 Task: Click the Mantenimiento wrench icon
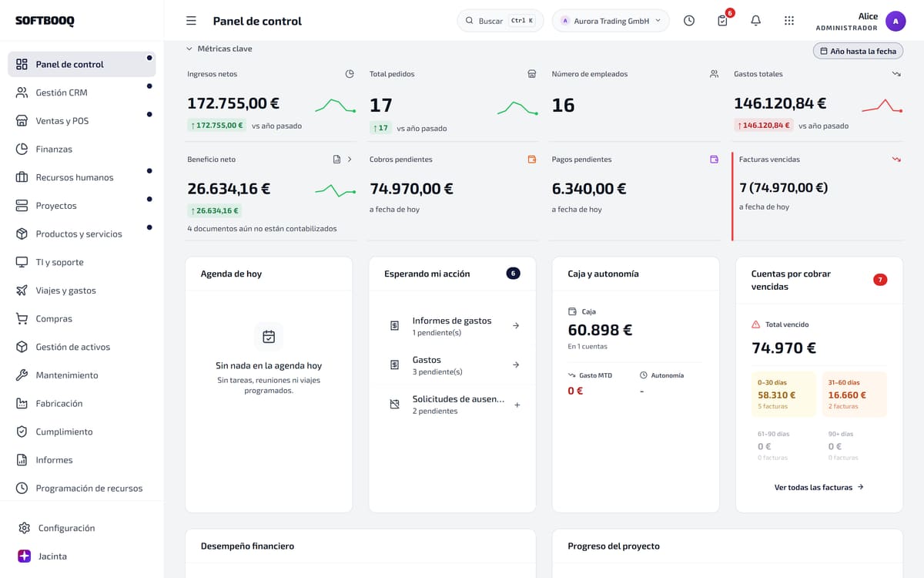(22, 375)
